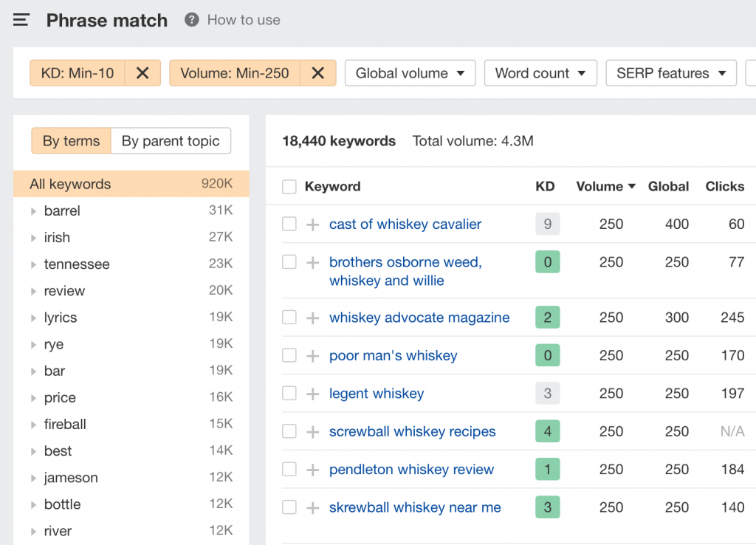Open 'cast of whiskey cavalier' keyword link
Screen dimensions: 756x545
(405, 224)
